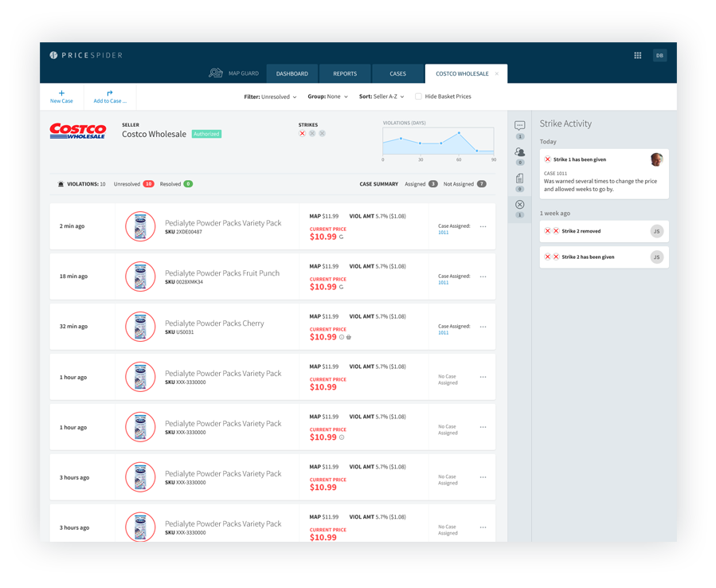Open more options for first 3 hours ago row
Viewport: 716px width, 588px height.
483,477
